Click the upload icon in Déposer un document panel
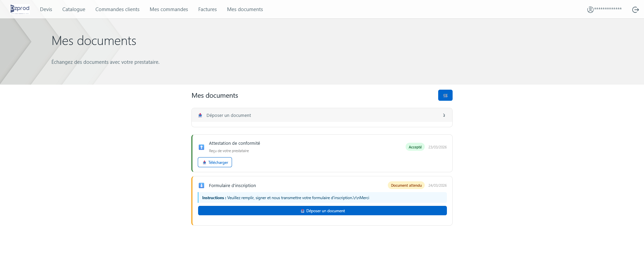 (200, 115)
